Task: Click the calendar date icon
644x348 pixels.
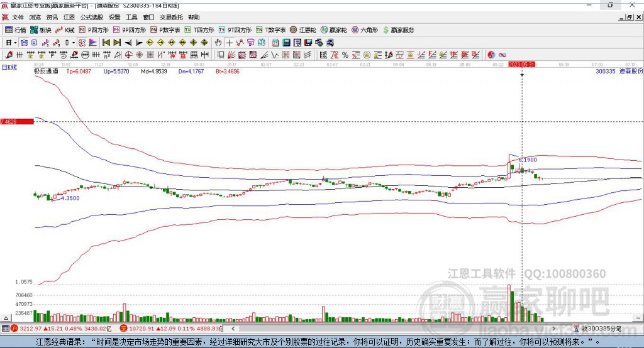Action: 275,43
